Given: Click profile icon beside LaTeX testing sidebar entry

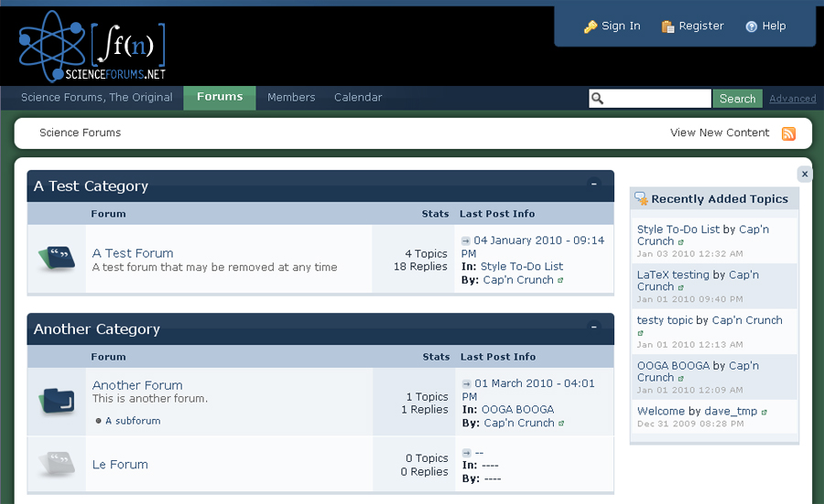Looking at the screenshot, I should tap(680, 288).
